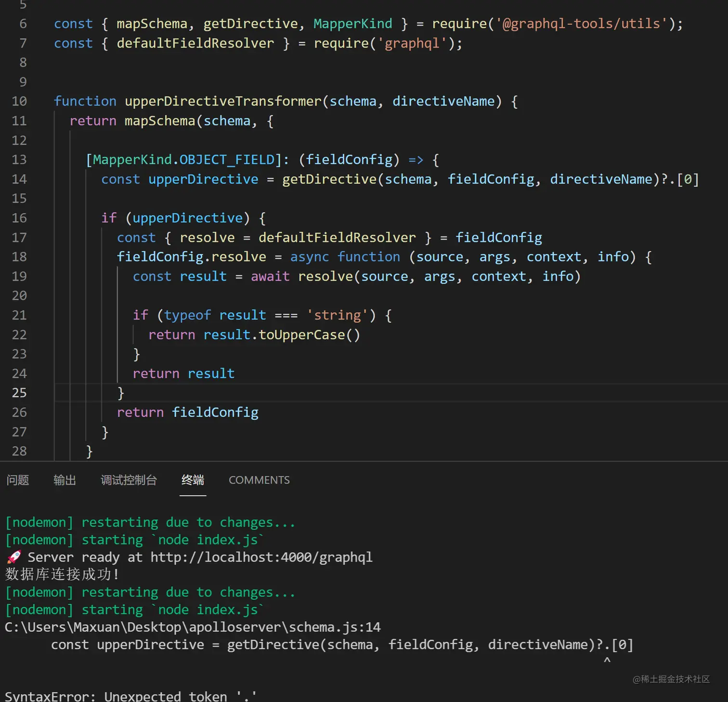728x702 pixels.
Task: Click mapSchema call on line 11
Action: [x=160, y=121]
